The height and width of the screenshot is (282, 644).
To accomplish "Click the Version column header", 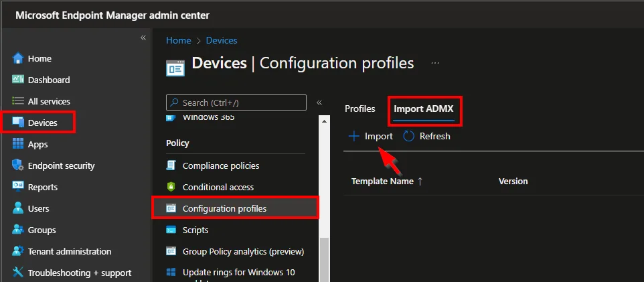I will click(513, 182).
